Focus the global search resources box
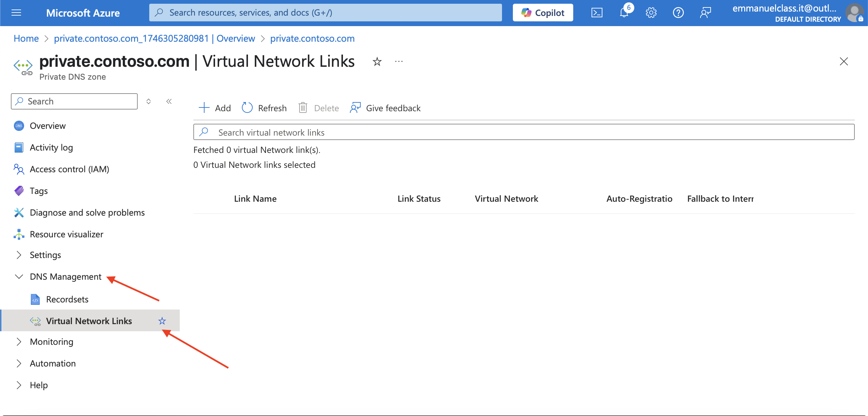Viewport: 868px width, 416px height. tap(325, 13)
